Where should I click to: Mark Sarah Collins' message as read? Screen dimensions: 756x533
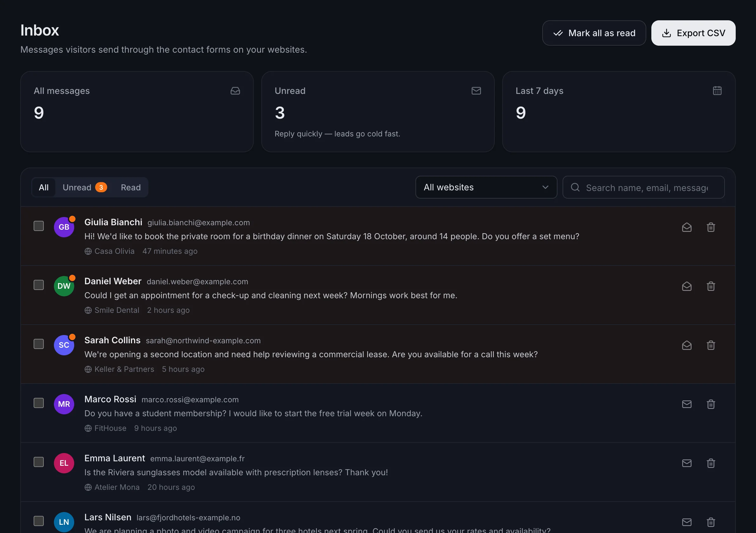[687, 345]
